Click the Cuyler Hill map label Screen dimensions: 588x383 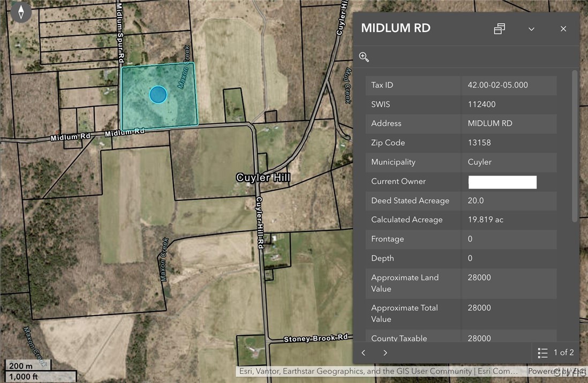[x=263, y=177]
